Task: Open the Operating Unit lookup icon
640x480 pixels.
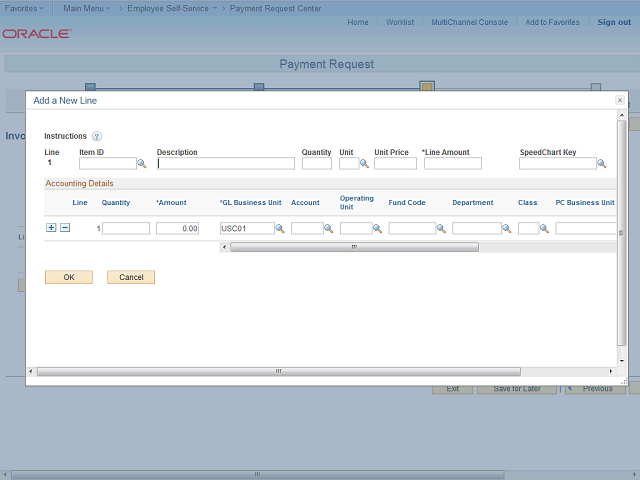Action: click(378, 229)
